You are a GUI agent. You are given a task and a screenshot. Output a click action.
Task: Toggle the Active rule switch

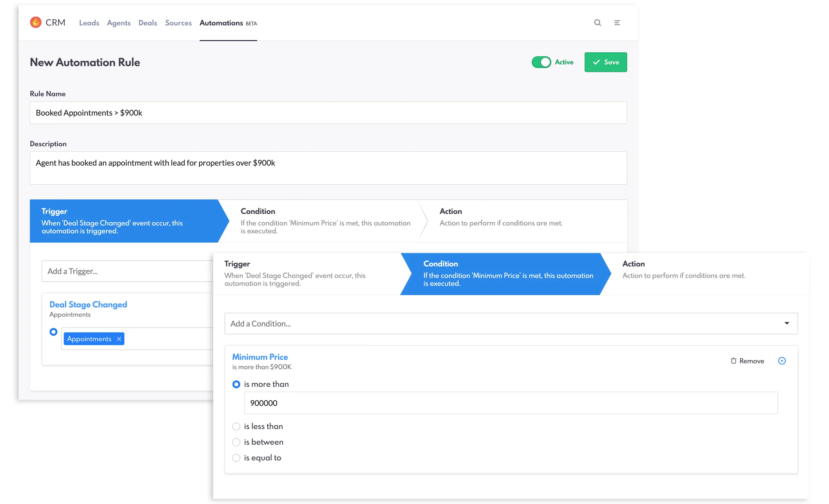[x=541, y=62]
